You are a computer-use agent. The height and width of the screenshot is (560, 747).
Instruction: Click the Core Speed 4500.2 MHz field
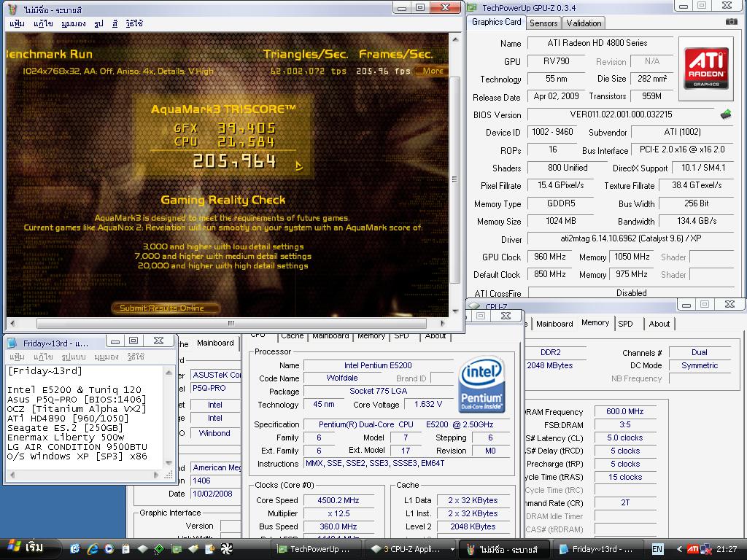338,500
